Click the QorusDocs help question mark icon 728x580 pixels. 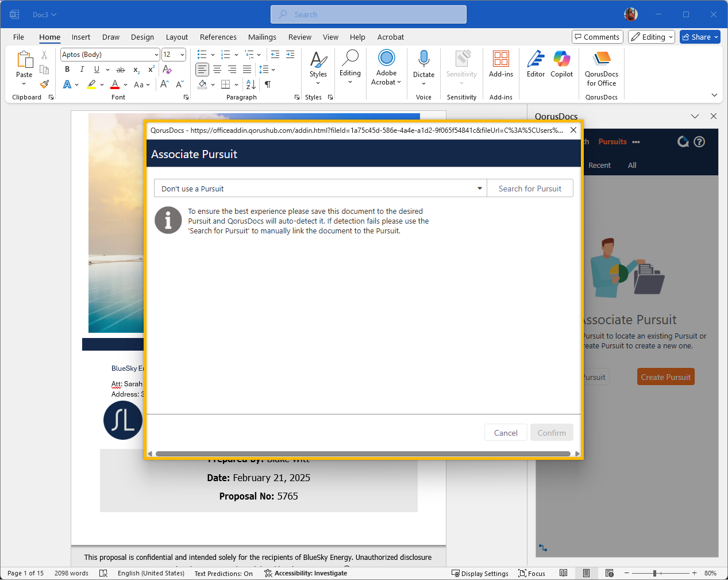coord(699,142)
